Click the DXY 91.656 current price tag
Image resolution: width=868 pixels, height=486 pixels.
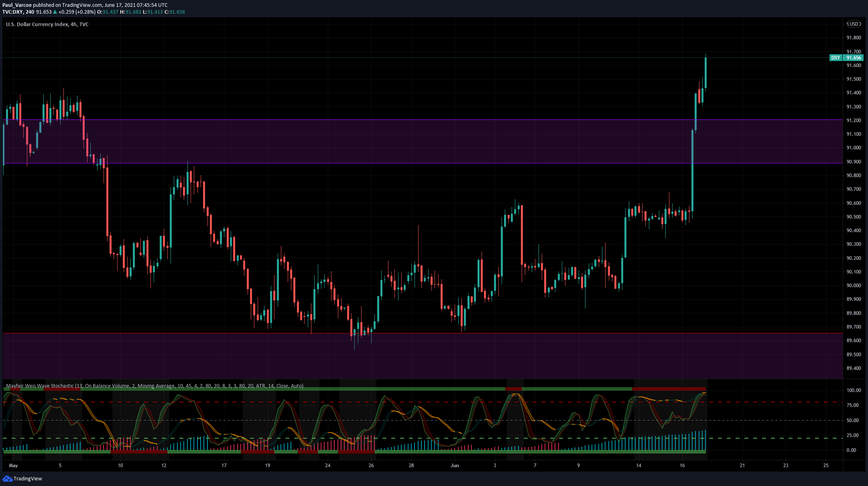pos(846,58)
